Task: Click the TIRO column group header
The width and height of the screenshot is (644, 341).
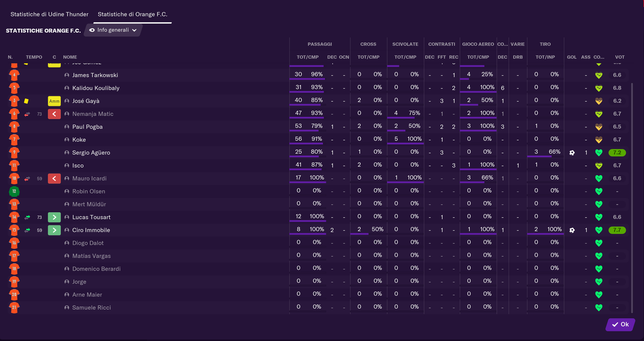Action: point(545,44)
